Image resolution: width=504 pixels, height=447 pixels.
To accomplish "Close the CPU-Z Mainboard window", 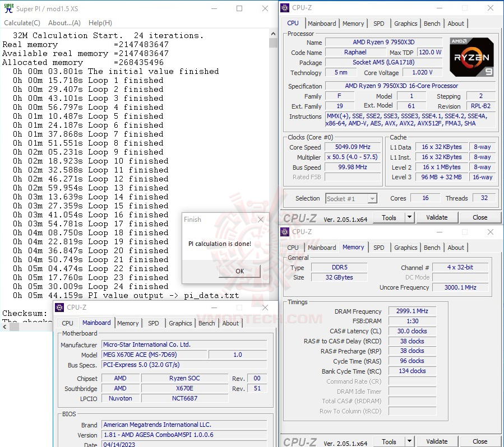I will pyautogui.click(x=265, y=308).
